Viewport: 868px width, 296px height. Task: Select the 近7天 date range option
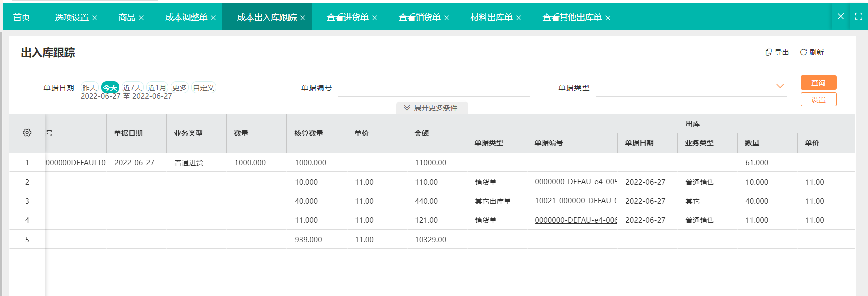(133, 88)
